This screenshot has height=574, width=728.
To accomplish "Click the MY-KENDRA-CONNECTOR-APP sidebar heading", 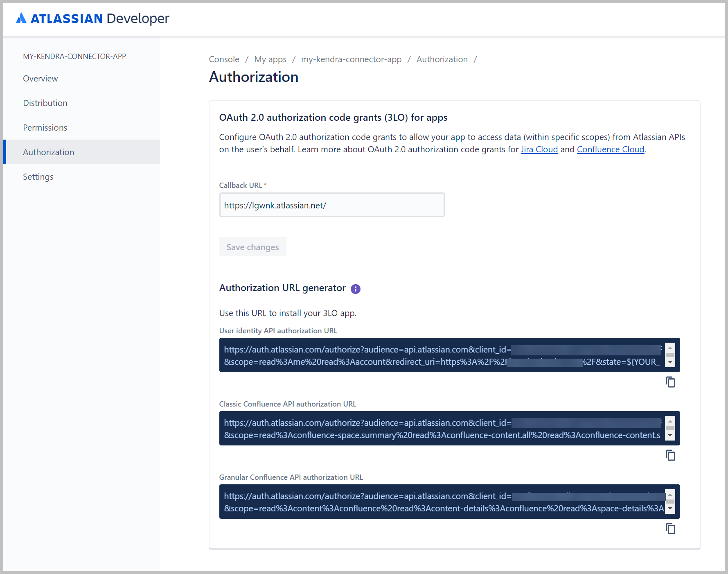I will (74, 56).
